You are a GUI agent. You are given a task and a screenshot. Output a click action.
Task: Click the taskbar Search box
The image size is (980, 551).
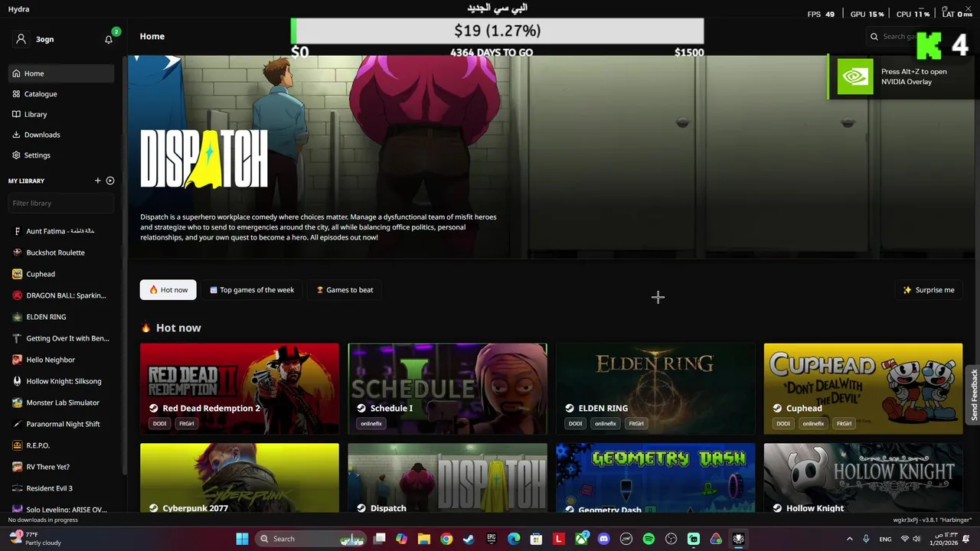click(x=311, y=539)
